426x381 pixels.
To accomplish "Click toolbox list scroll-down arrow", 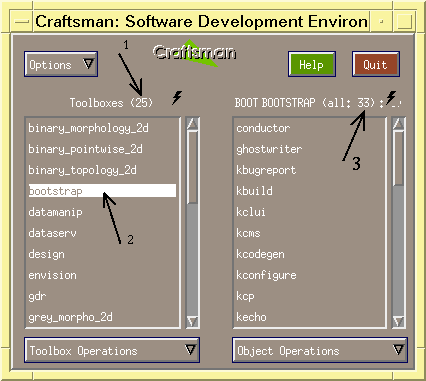I will 192,321.
